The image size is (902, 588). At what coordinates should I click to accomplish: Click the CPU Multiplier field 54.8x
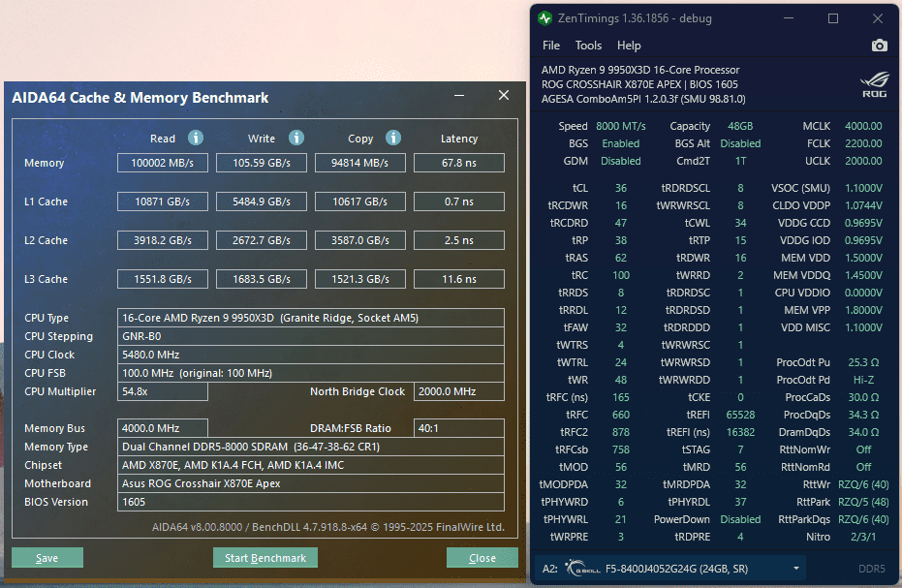[x=162, y=391]
